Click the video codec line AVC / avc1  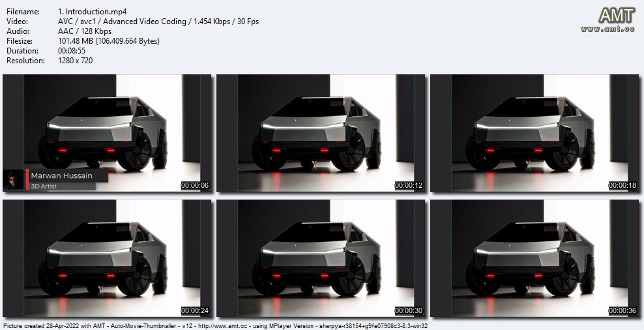pyautogui.click(x=158, y=22)
